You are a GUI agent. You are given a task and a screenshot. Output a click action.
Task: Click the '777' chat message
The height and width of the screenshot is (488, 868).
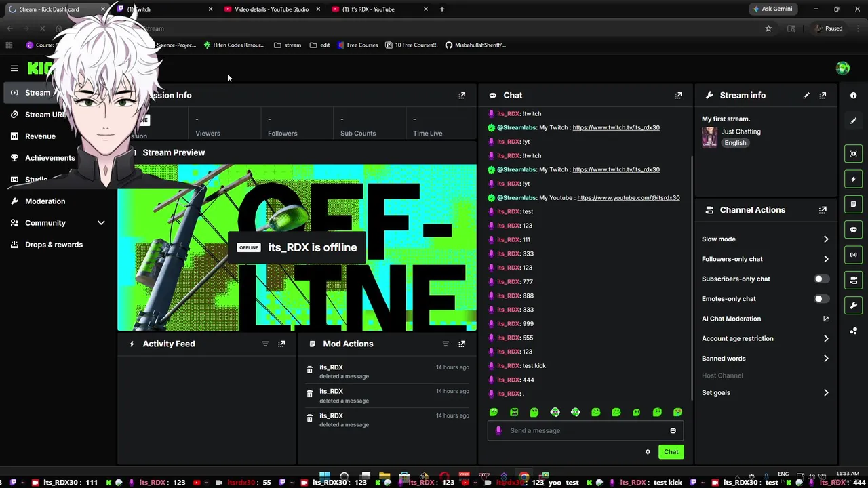click(528, 282)
